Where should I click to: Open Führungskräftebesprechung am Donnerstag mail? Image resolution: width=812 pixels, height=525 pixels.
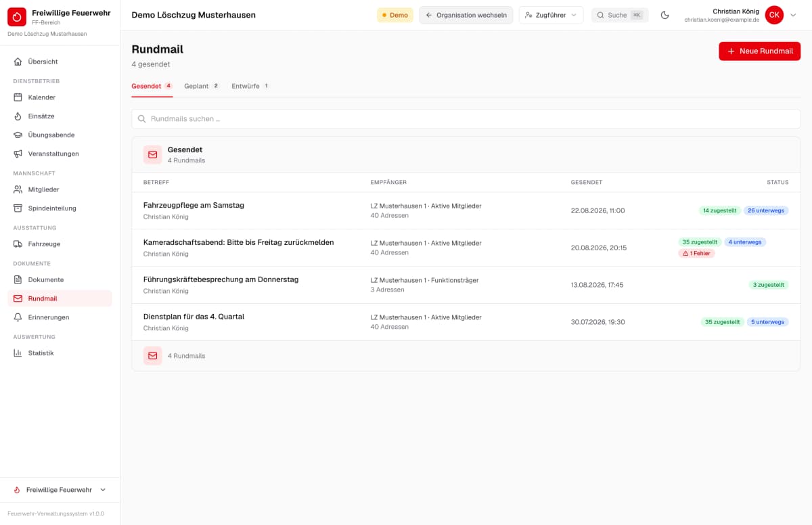(x=221, y=279)
